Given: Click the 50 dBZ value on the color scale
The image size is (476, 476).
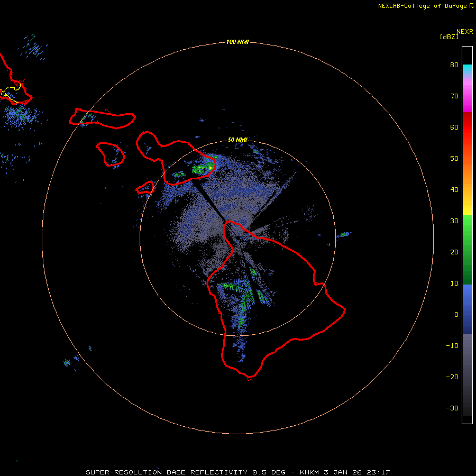Looking at the screenshot, I should point(454,159).
